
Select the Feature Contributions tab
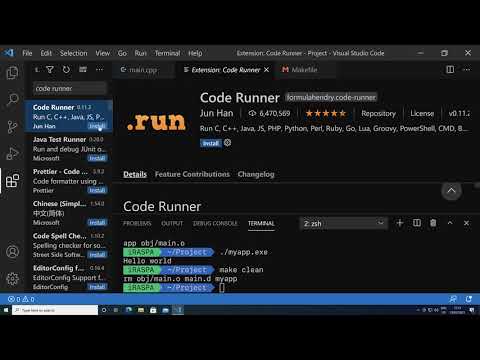pos(192,174)
